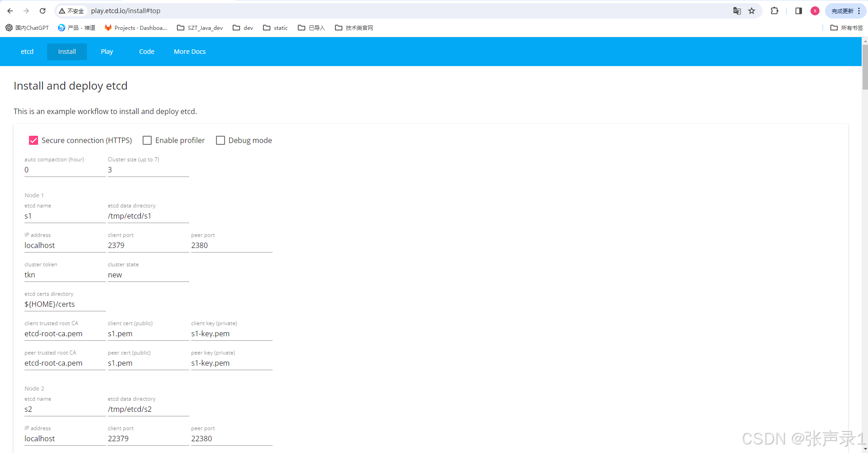Open the dev bookmarks folder

[x=243, y=28]
